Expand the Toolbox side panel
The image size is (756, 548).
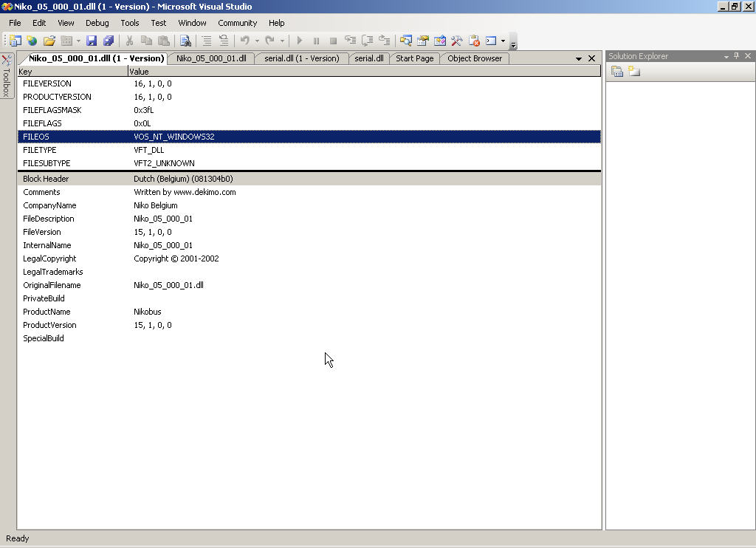click(x=6, y=75)
